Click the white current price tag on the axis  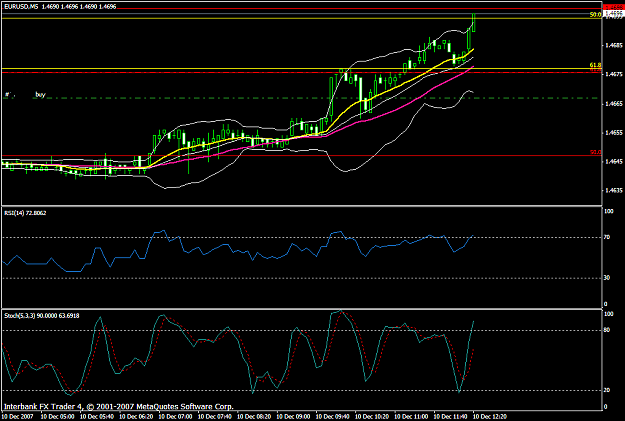click(x=614, y=13)
